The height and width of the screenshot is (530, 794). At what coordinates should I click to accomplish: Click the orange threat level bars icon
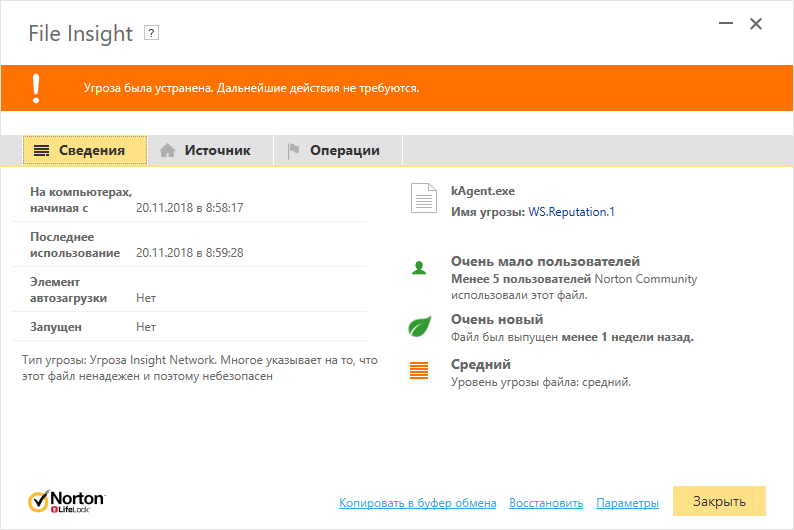[x=419, y=371]
